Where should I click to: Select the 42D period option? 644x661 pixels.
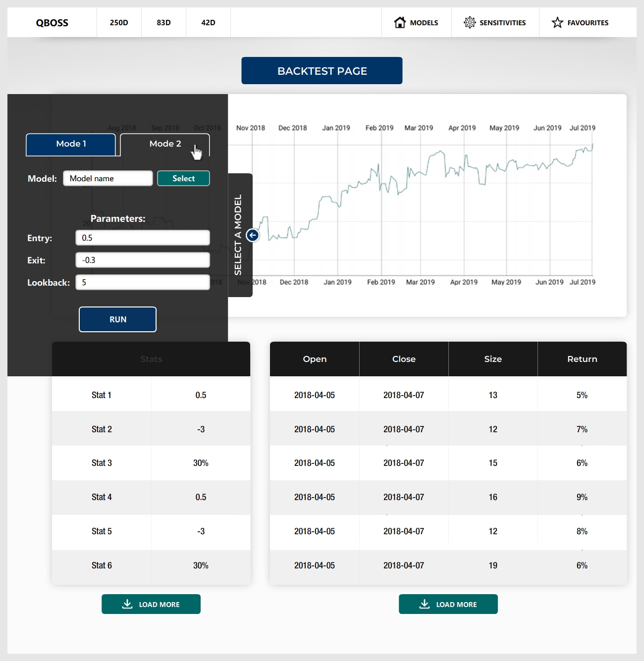pos(208,22)
